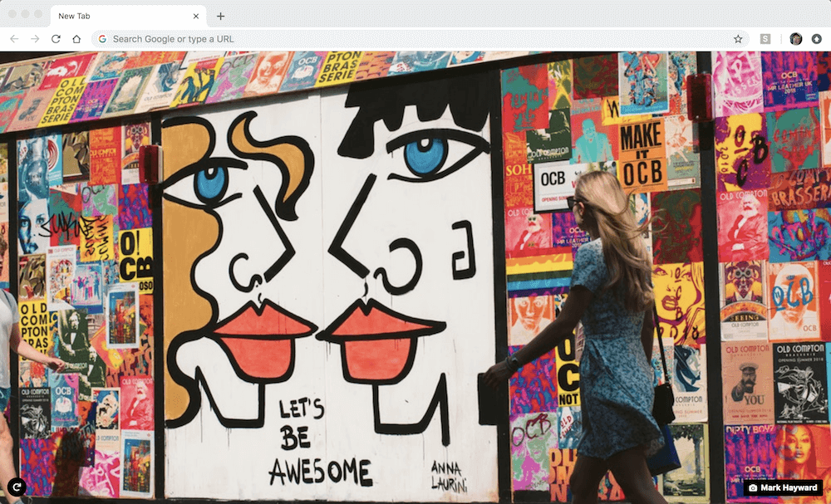This screenshot has width=831, height=504.
Task: Click the camera icon beside Mark Hayward
Action: [x=753, y=488]
